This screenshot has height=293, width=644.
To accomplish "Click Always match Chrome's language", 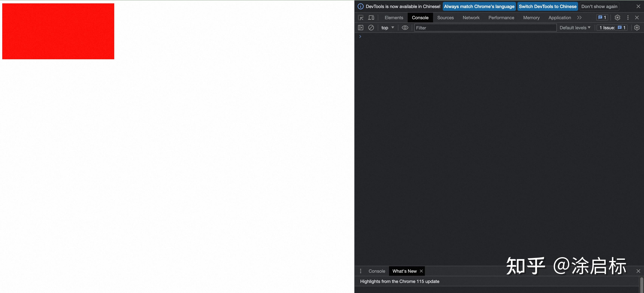I will coord(479,7).
